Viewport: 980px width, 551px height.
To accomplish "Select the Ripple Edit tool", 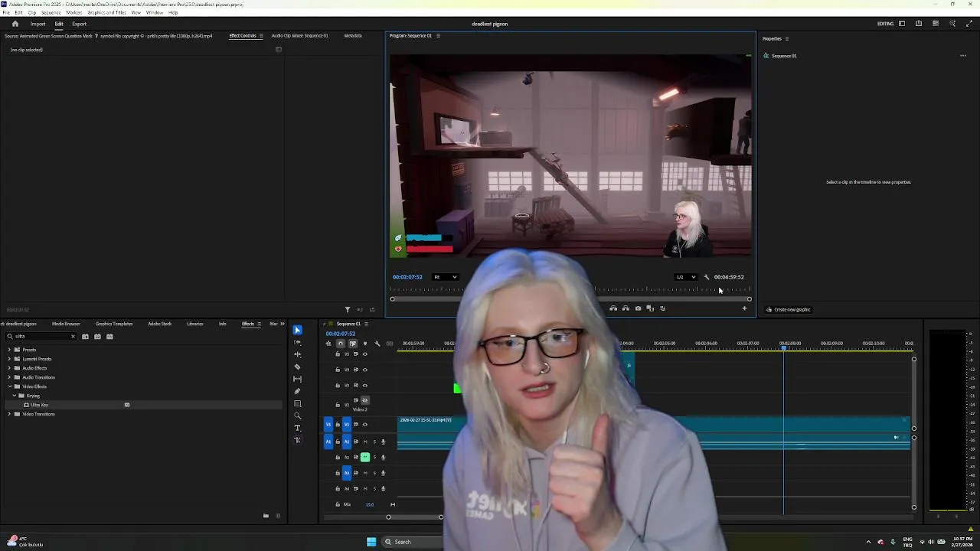I will point(298,354).
